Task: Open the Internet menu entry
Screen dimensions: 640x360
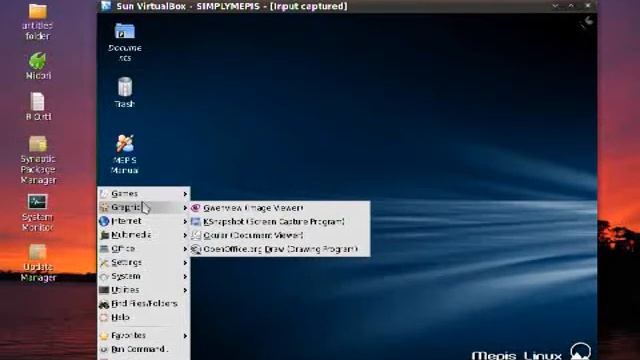Action: click(144, 221)
